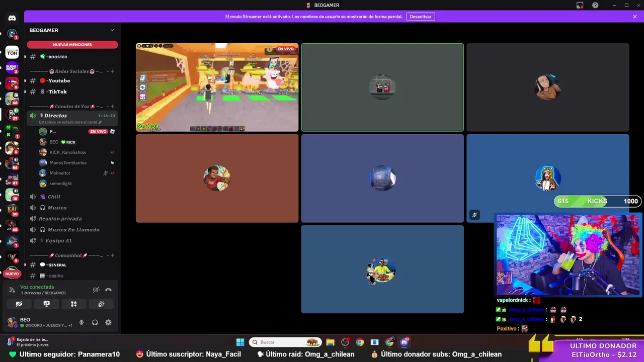Jump to NUEVAS MENCIONES
Viewport: 644px width, 362px height.
click(x=72, y=45)
